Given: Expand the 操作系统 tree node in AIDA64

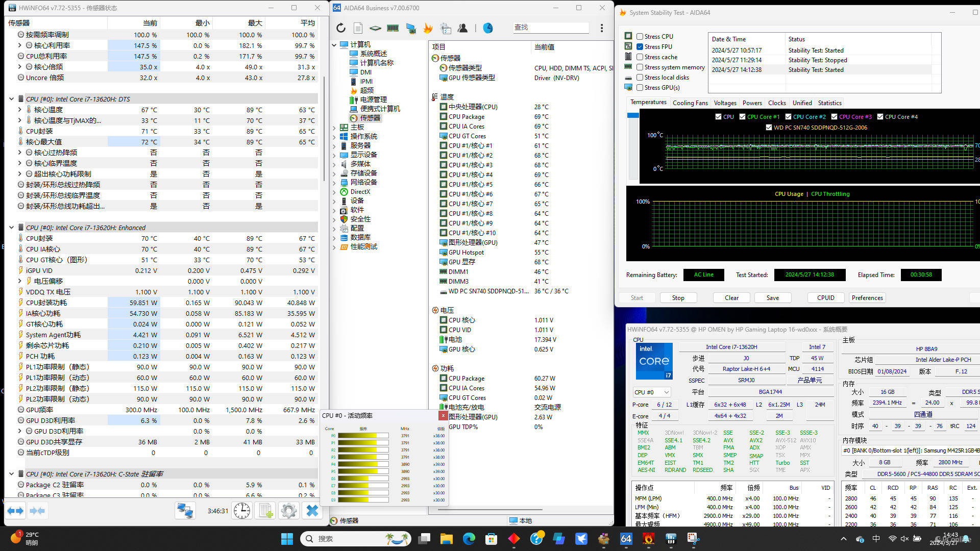Looking at the screenshot, I should [334, 136].
